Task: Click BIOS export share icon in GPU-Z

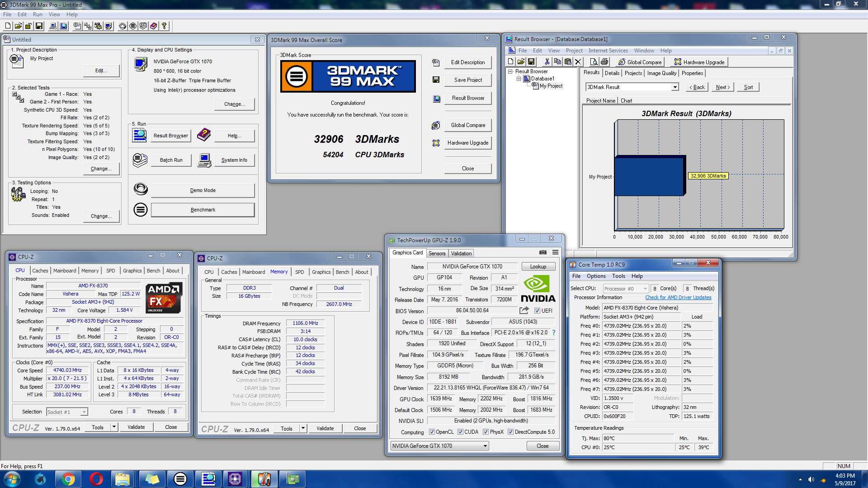Action: 524,310
